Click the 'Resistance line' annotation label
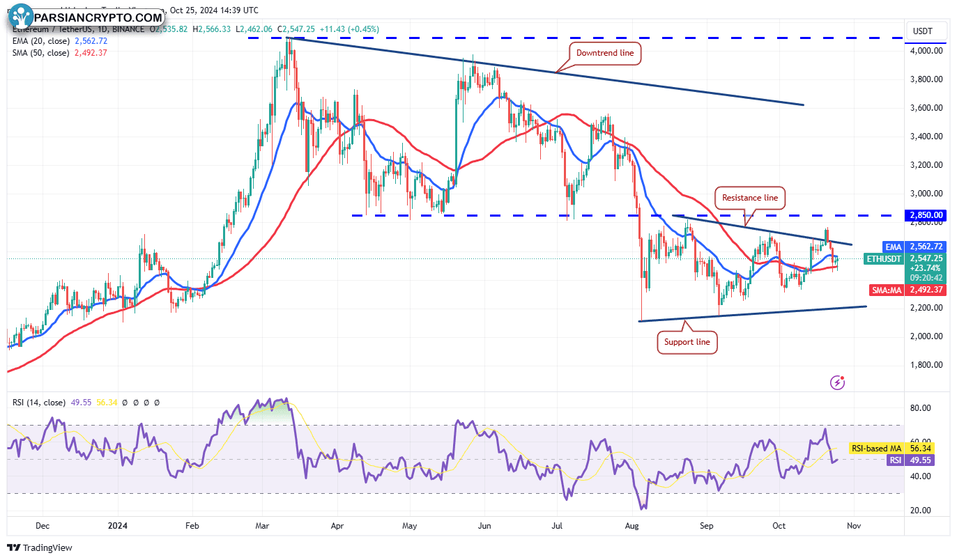Image resolution: width=957 pixels, height=560 pixels. click(750, 198)
